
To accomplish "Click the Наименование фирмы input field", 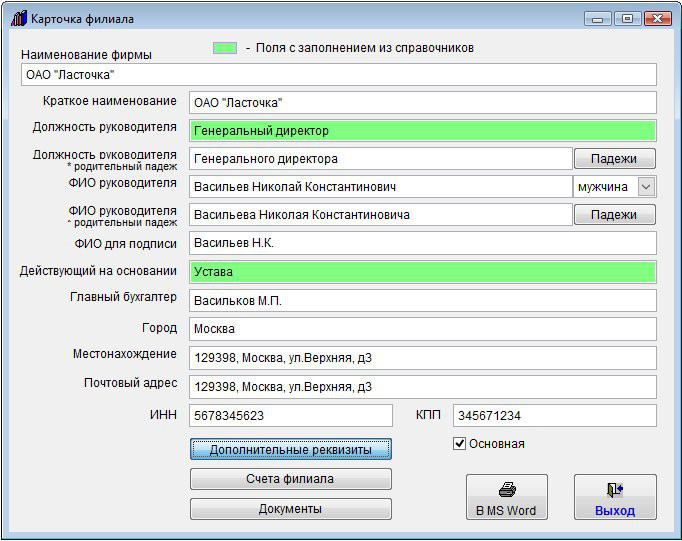I will coord(338,75).
